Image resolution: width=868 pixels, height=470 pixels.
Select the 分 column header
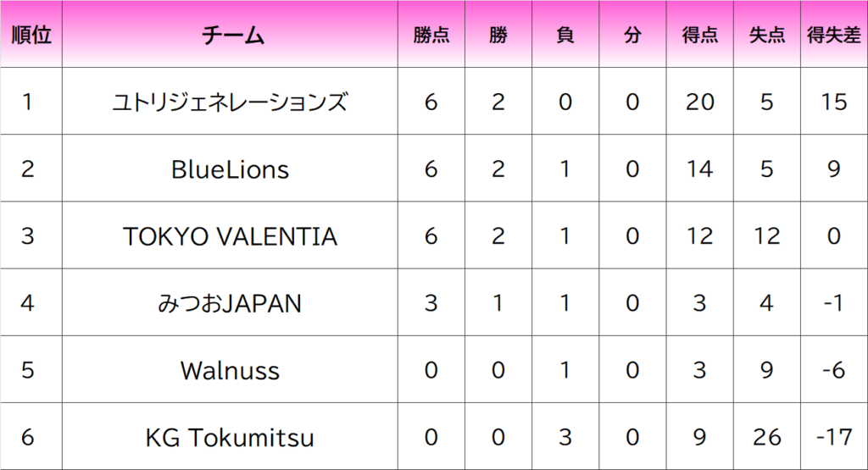(632, 34)
